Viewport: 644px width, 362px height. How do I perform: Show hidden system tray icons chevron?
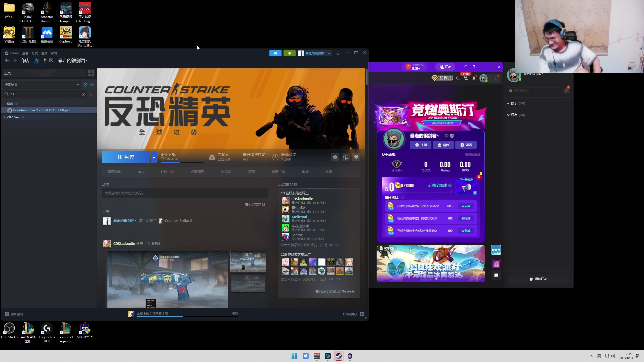pyautogui.click(x=591, y=356)
